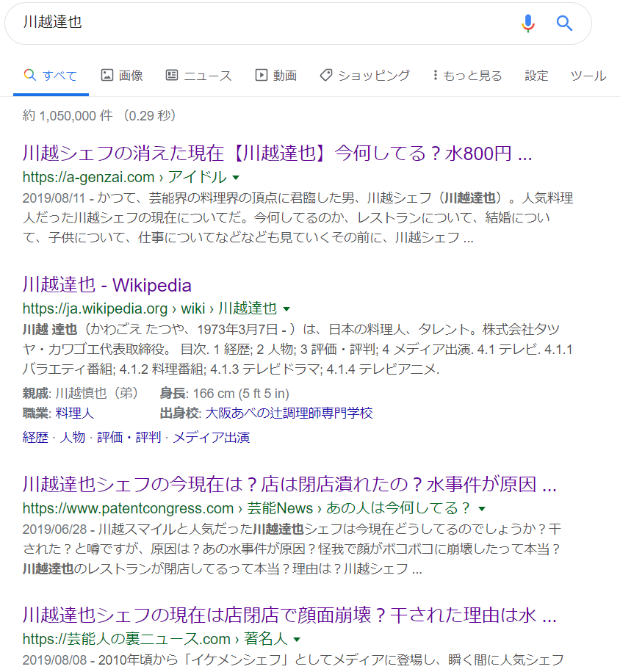
Task: Open the ショッピング tab
Action: point(365,76)
